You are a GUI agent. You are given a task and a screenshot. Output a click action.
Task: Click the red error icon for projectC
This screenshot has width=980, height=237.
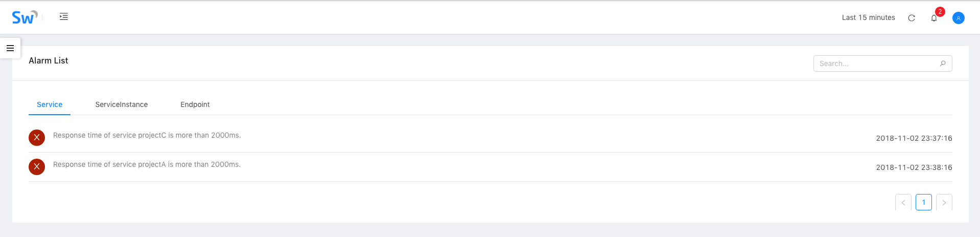click(x=37, y=138)
